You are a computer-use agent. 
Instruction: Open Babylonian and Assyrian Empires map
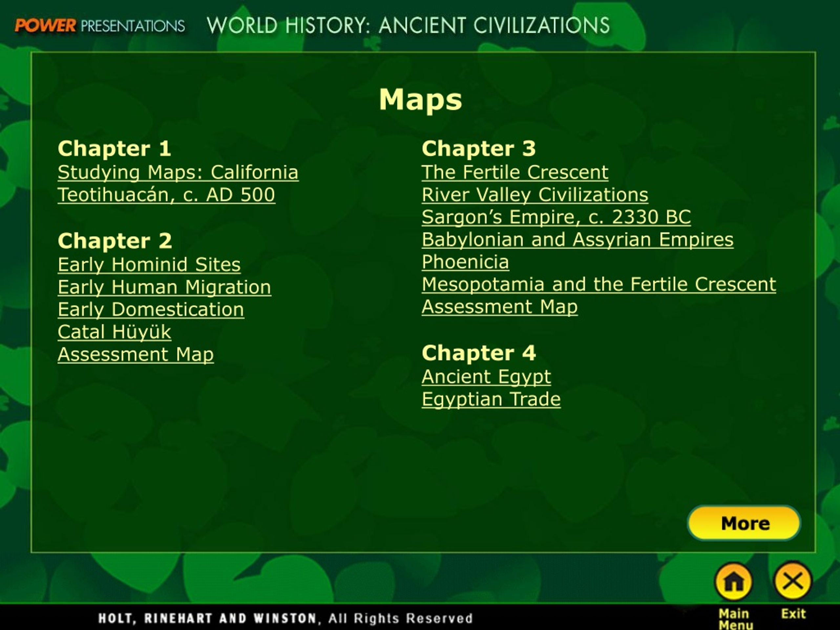click(x=577, y=240)
